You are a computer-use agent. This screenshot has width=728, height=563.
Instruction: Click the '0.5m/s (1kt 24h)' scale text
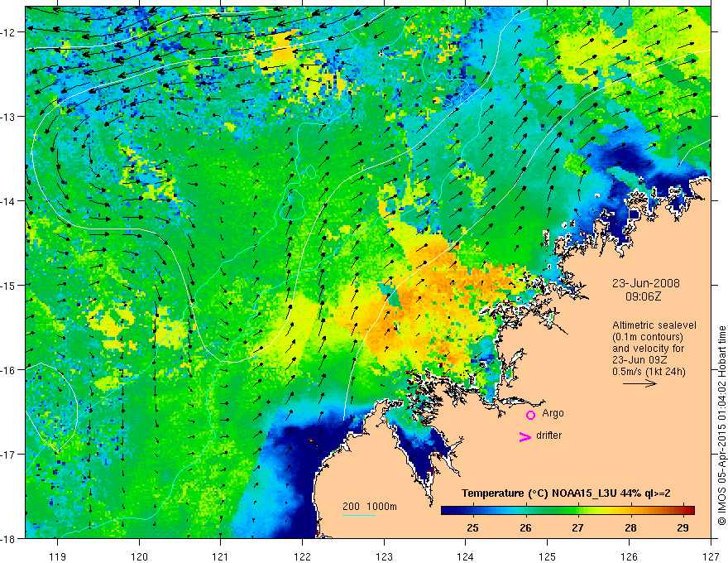coord(649,372)
